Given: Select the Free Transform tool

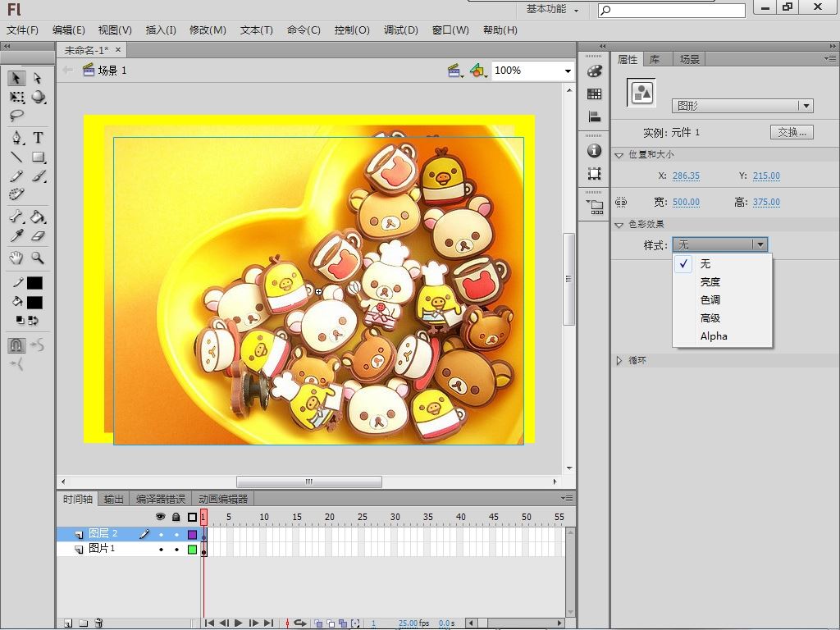Looking at the screenshot, I should tap(16, 97).
